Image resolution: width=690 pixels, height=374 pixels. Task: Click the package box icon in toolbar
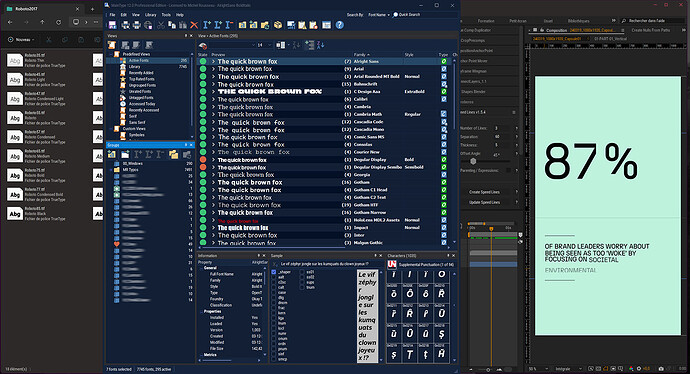(278, 25)
